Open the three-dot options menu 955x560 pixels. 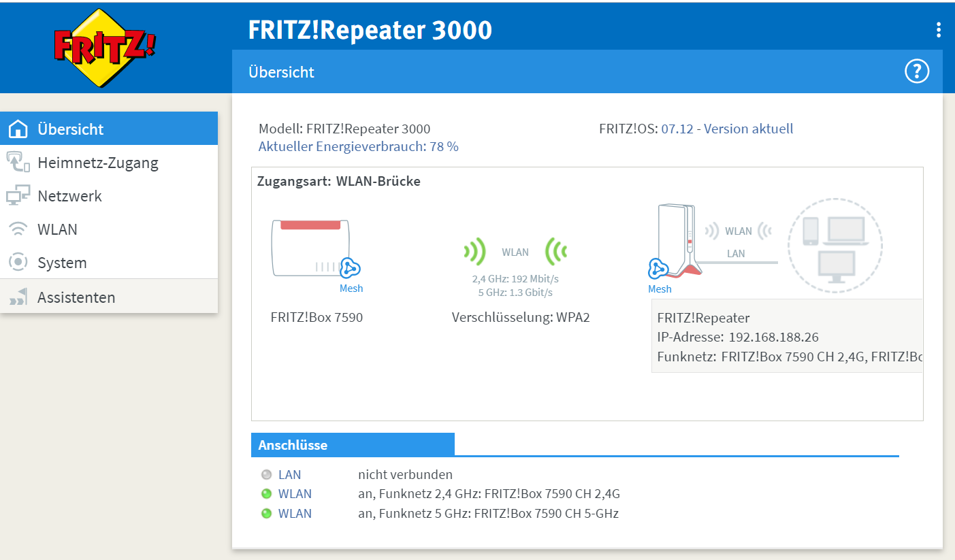click(x=938, y=30)
